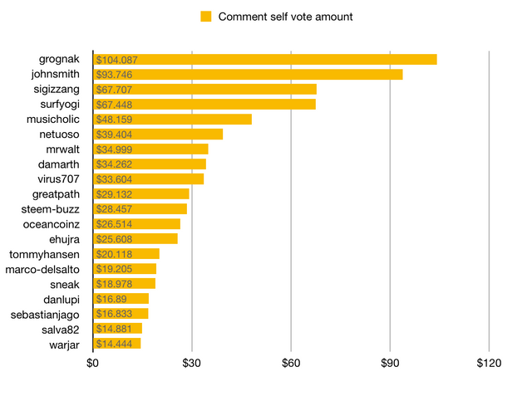Select the warjar bar showing $14.444
The width and height of the screenshot is (532, 401).
tap(117, 344)
